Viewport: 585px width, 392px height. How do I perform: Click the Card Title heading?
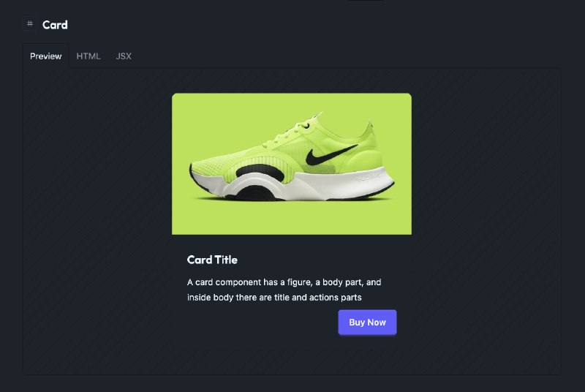(212, 260)
